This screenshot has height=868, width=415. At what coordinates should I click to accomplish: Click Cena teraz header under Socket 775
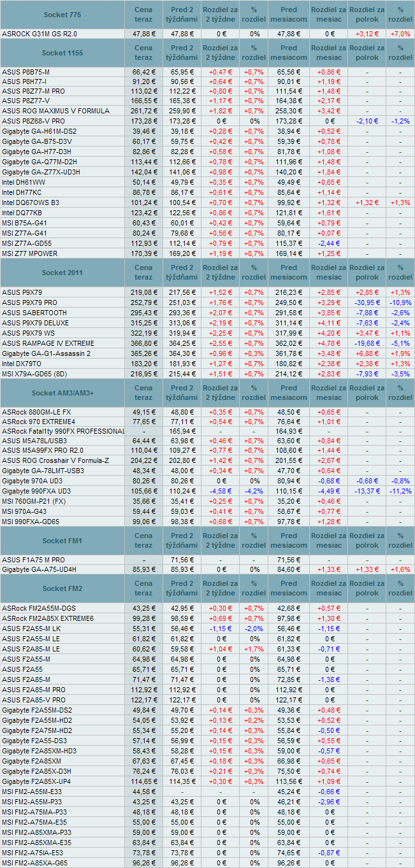click(x=144, y=15)
